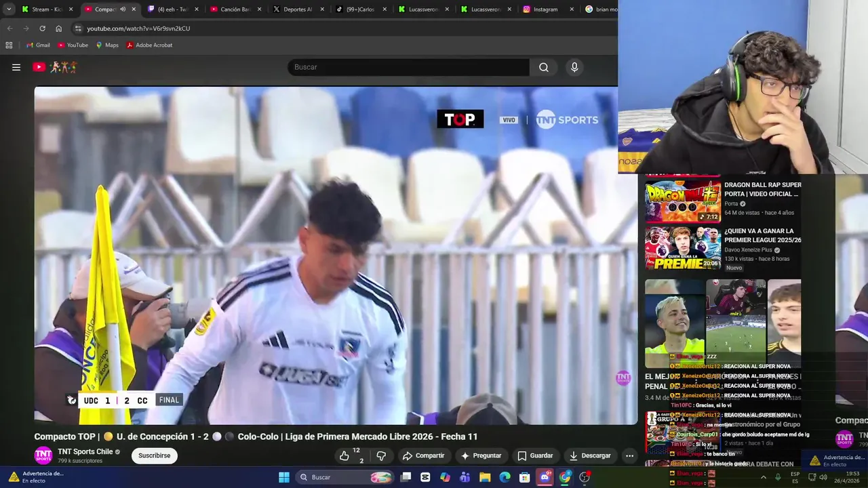Screen dimensions: 868x488
Task: Navigate back in the browser
Action: [x=9, y=28]
